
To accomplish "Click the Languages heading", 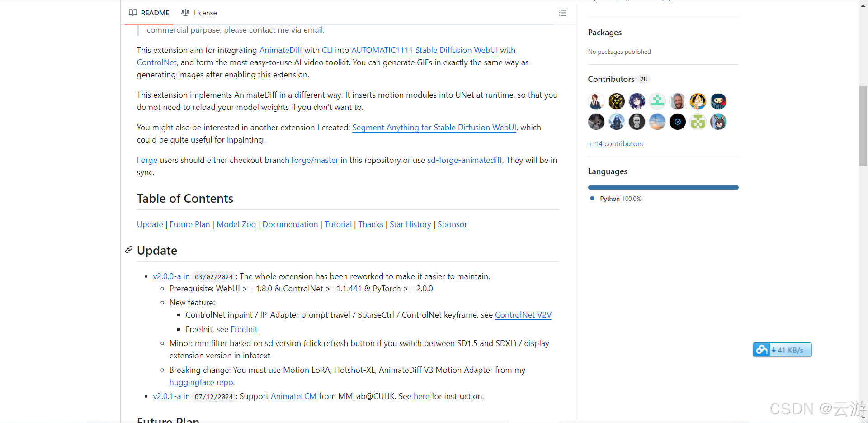I will (x=608, y=171).
